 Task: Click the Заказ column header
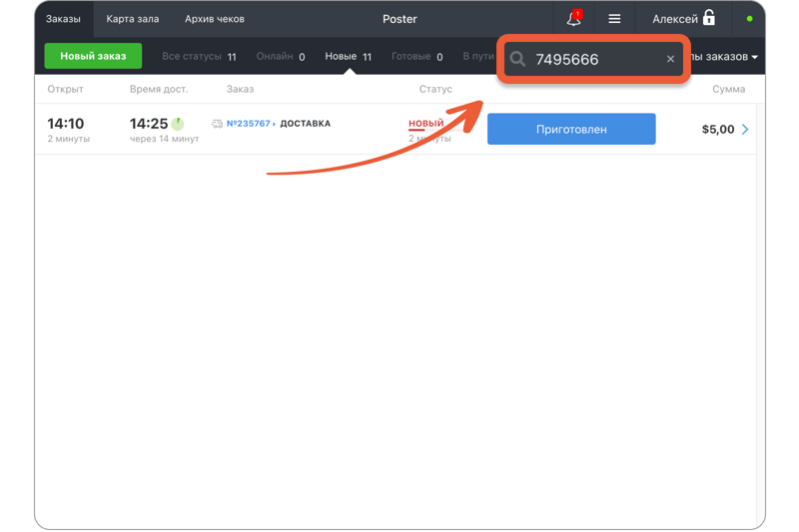(240, 89)
